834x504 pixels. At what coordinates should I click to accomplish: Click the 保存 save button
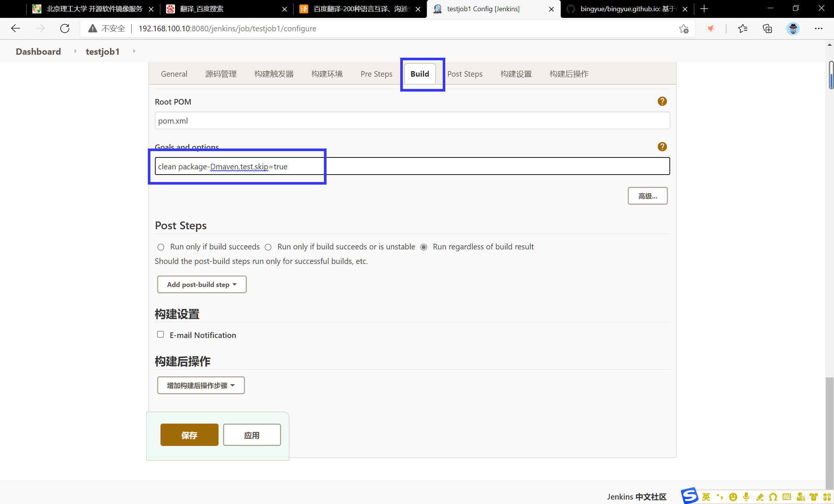click(x=189, y=435)
